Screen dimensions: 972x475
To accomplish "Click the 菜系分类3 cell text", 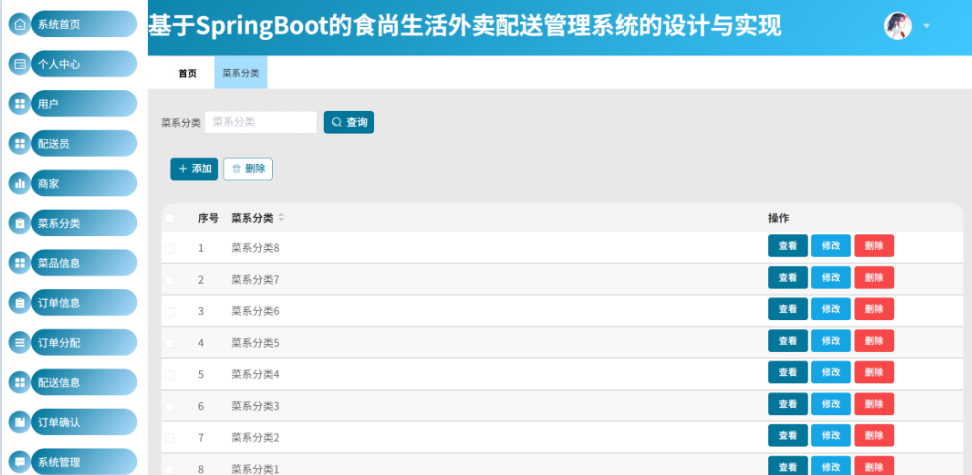I will [255, 406].
